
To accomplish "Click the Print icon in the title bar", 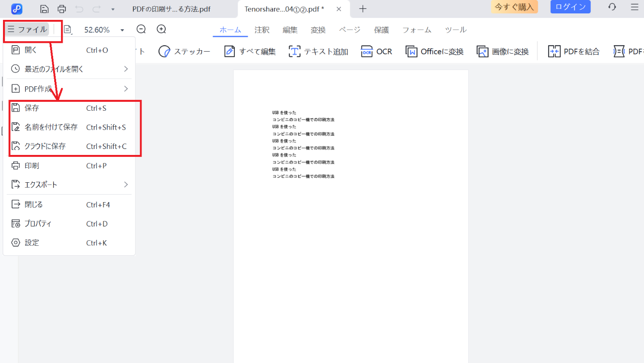I will tap(62, 8).
